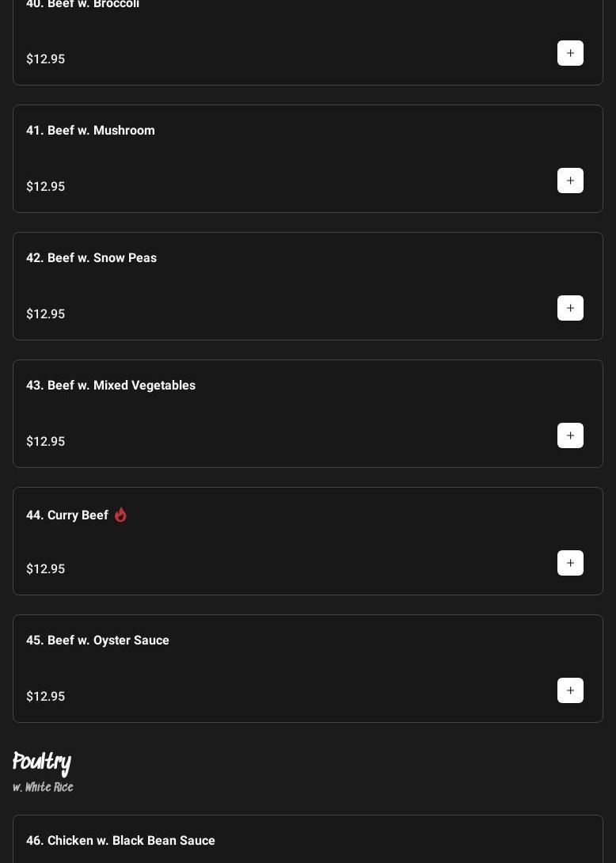Select 43. Beef w. Mixed Vegetables title
Image resolution: width=616 pixels, height=863 pixels.
111,385
